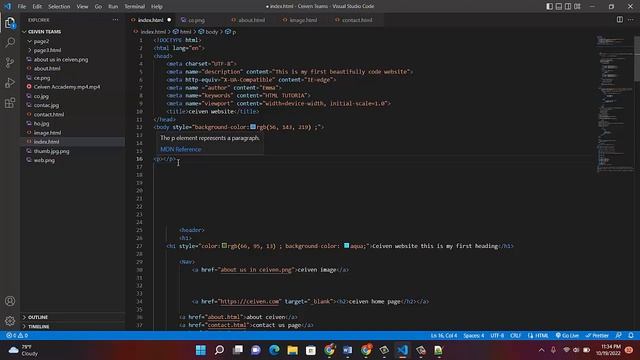Open the Terminal menu

click(x=135, y=7)
